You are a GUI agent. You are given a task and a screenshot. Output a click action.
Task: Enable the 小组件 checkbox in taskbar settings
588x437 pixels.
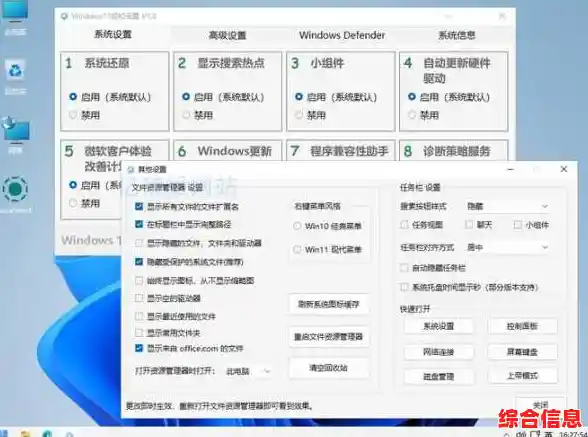(518, 225)
